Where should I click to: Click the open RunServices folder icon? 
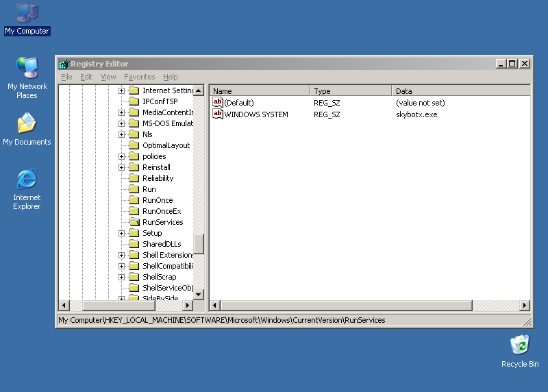(134, 222)
